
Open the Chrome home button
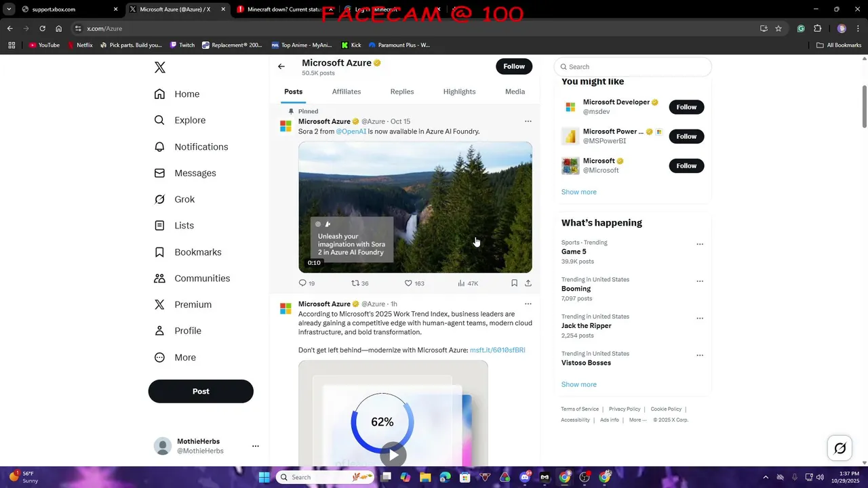(59, 28)
